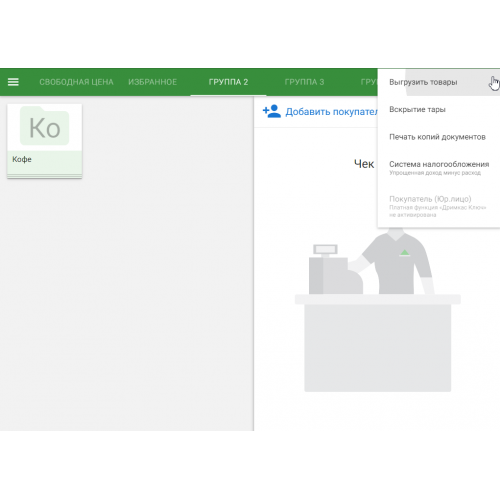Open Система налогообложения setting
Screen dimensions: 500x500
click(439, 168)
